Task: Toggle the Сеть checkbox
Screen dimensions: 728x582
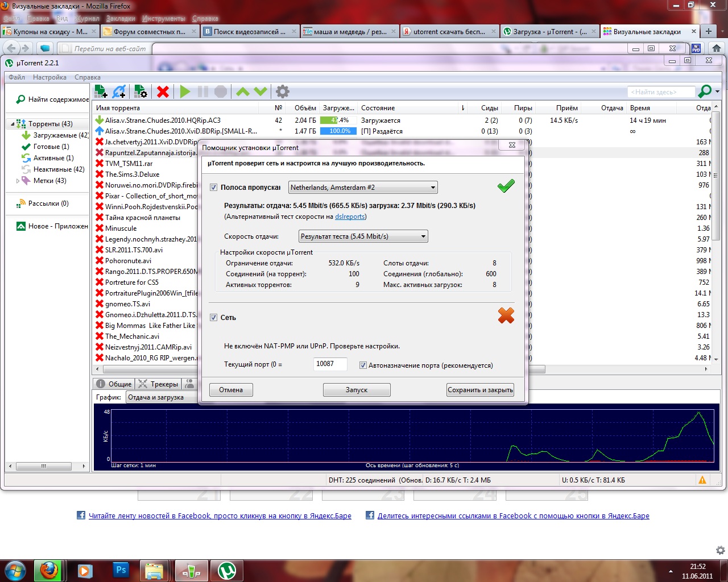Action: (x=214, y=318)
